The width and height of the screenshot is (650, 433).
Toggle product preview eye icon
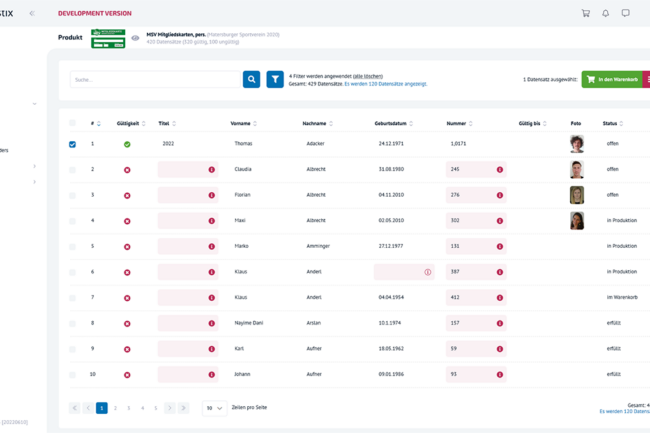point(135,38)
